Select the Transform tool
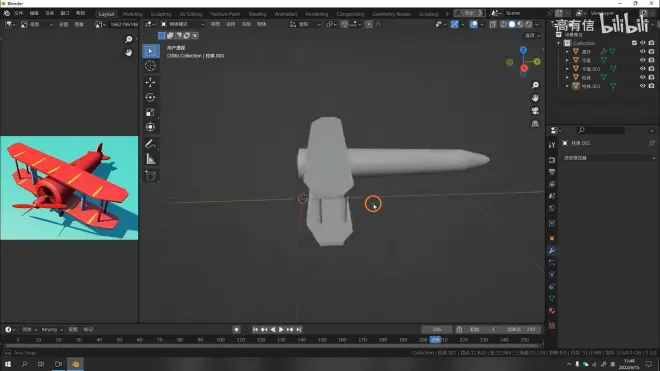This screenshot has height=371, width=660. 150,127
